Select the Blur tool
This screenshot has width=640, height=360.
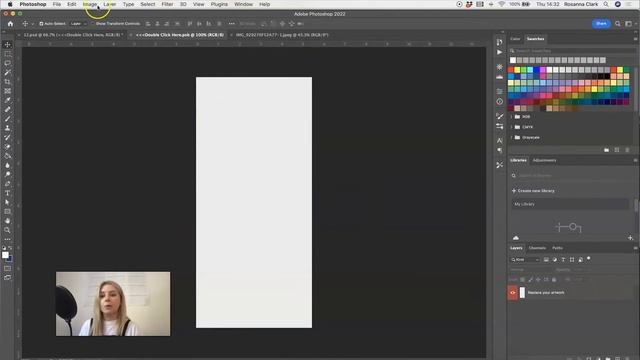7,165
